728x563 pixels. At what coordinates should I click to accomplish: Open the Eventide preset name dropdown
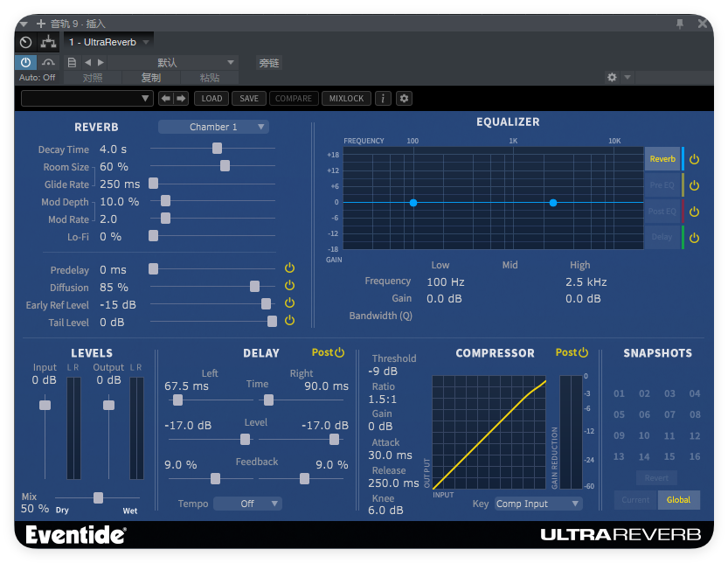(x=87, y=99)
